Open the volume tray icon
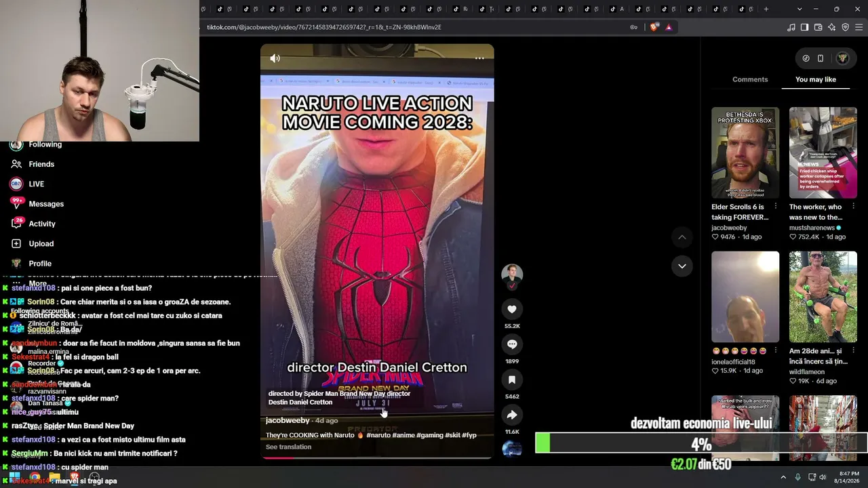Screen dimensions: 868x488 [822, 477]
